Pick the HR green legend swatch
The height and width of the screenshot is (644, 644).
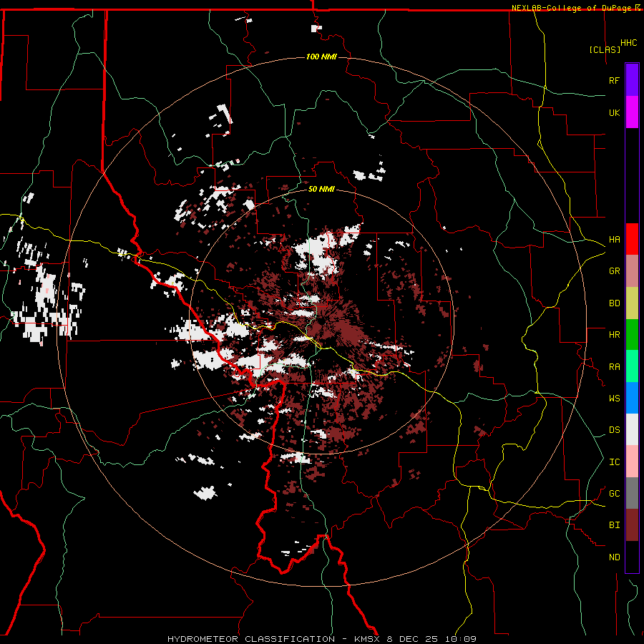point(632,334)
